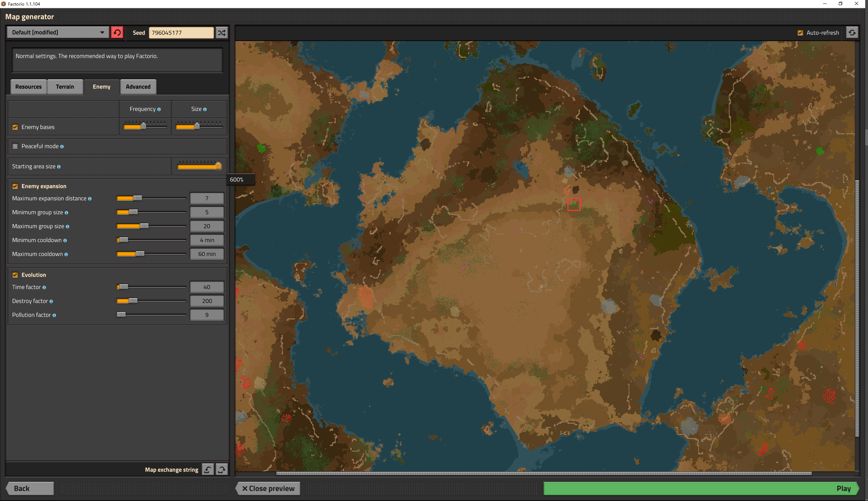Screen dimensions: 868x501
Task: Edit the Pollution factor value 9
Action: pos(207,315)
